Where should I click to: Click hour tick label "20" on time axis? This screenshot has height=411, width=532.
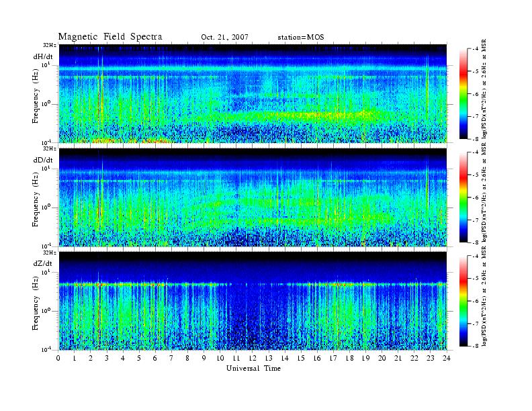pyautogui.click(x=382, y=358)
